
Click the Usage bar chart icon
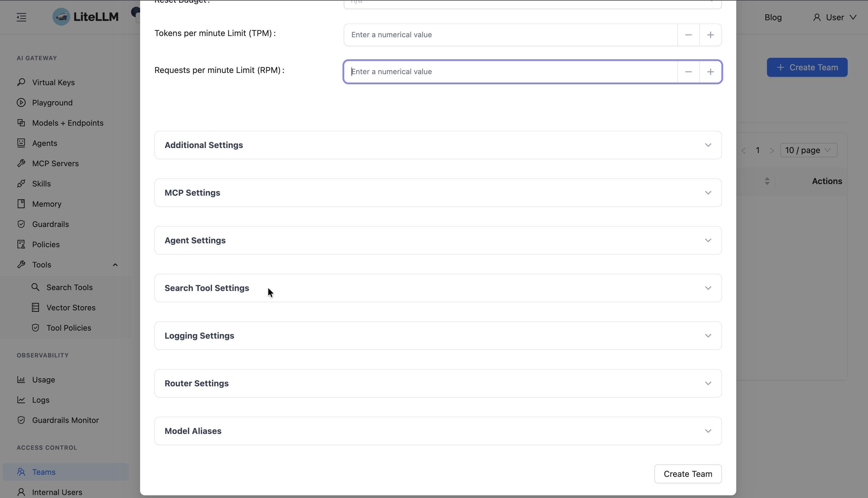point(21,379)
